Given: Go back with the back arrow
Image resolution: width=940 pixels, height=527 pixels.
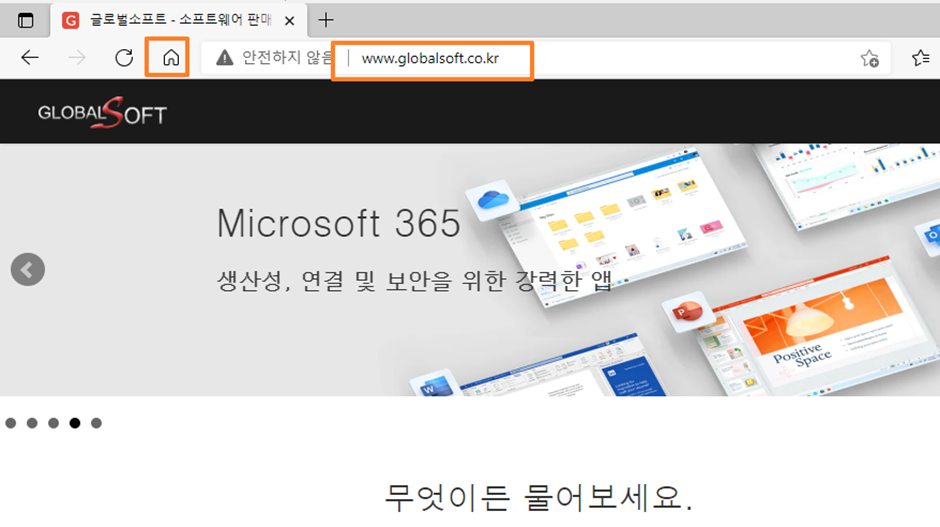Looking at the screenshot, I should point(29,58).
